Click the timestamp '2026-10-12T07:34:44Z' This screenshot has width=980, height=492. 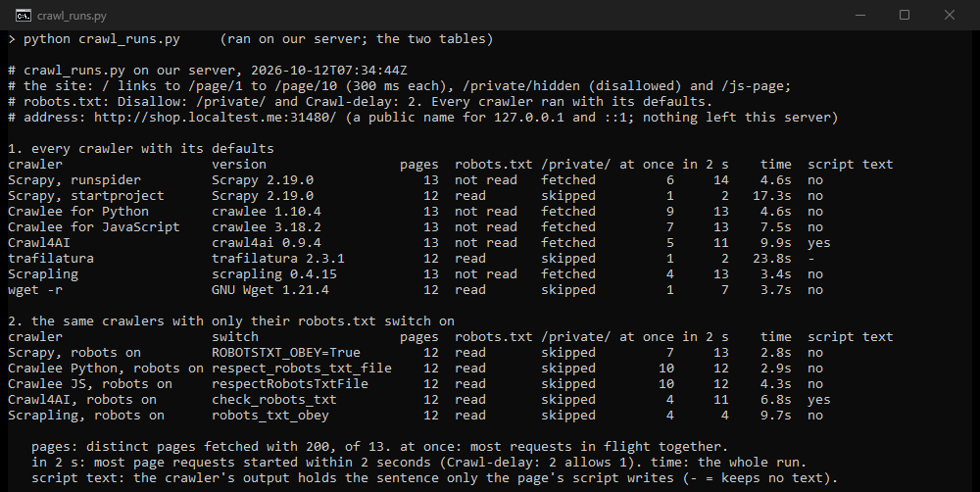pyautogui.click(x=328, y=70)
